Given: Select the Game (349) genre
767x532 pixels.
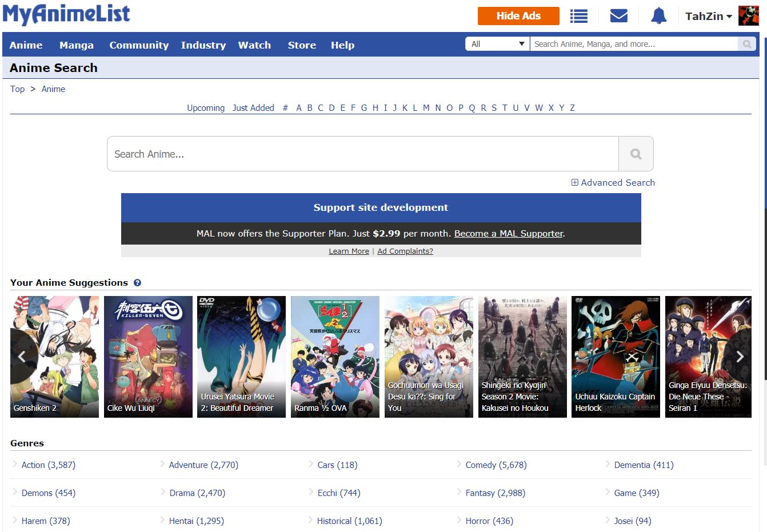Looking at the screenshot, I should (x=637, y=493).
